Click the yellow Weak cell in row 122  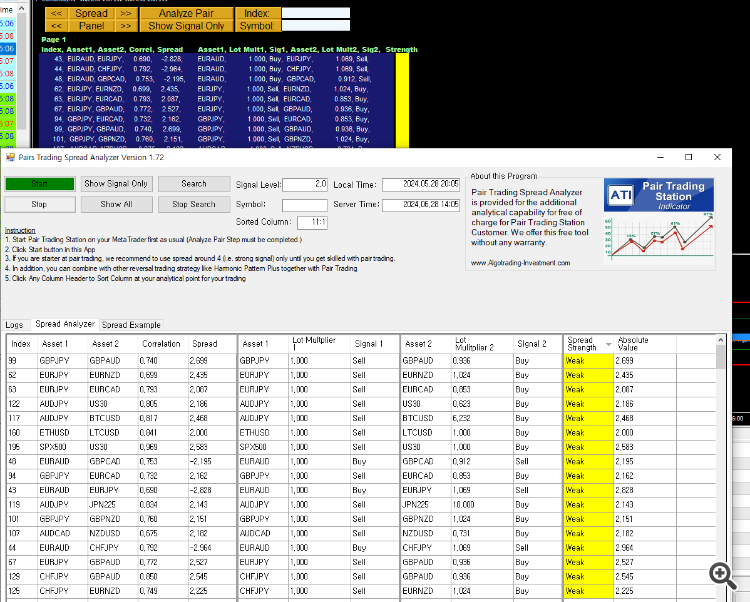tap(588, 404)
